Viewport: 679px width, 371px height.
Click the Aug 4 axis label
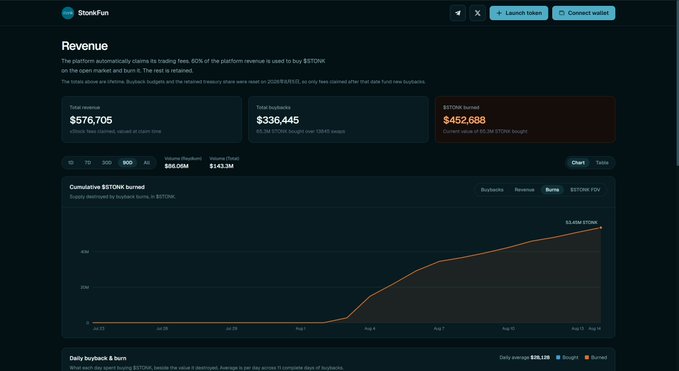(x=369, y=329)
